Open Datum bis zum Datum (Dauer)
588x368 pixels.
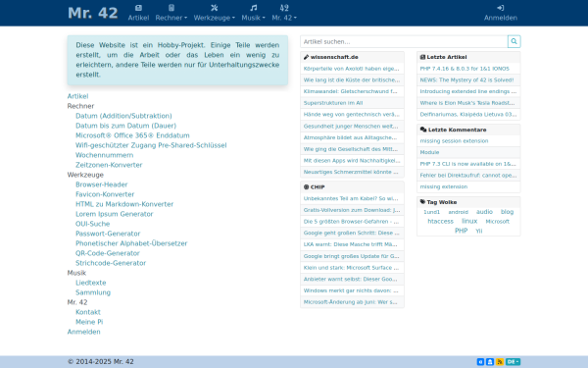[x=125, y=126]
